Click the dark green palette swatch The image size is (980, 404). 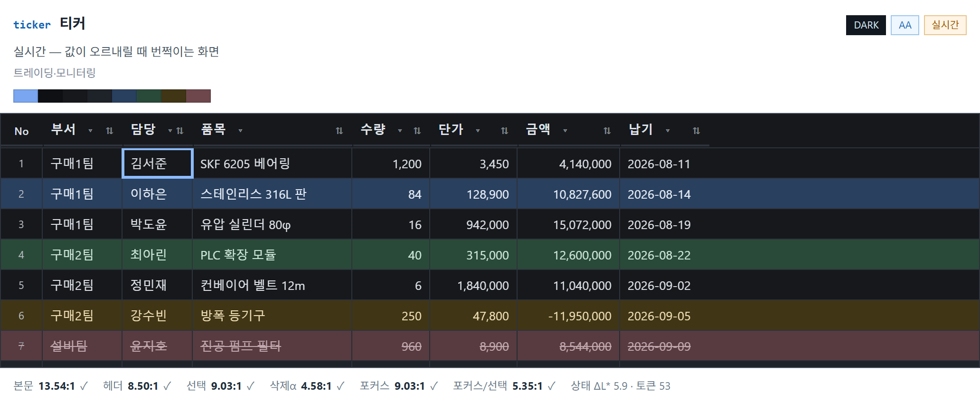click(149, 96)
